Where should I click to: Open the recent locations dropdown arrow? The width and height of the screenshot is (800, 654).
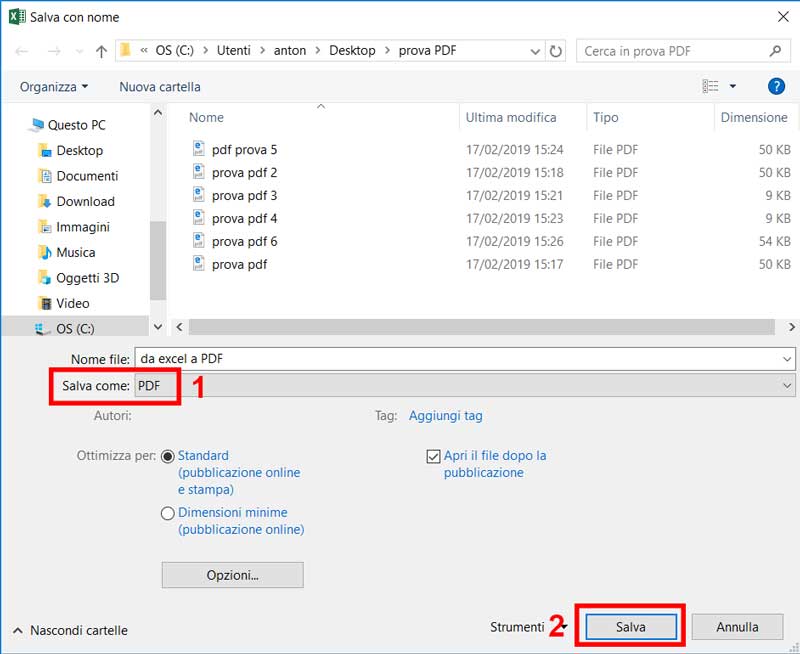(79, 51)
